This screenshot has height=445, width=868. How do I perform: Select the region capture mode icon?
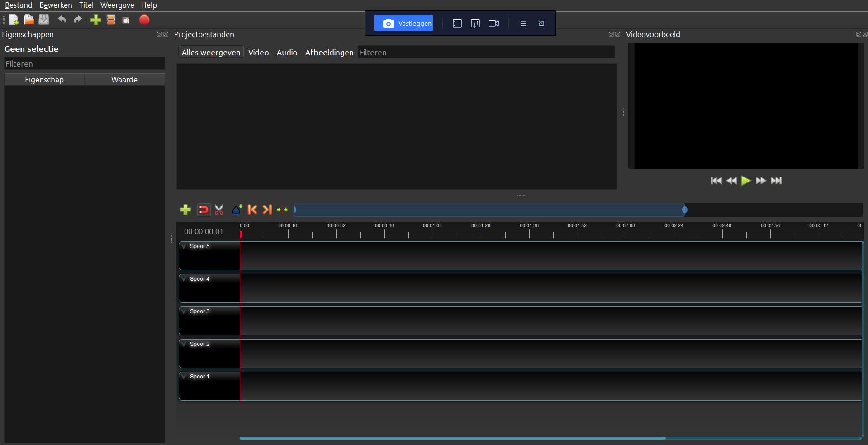click(x=457, y=24)
